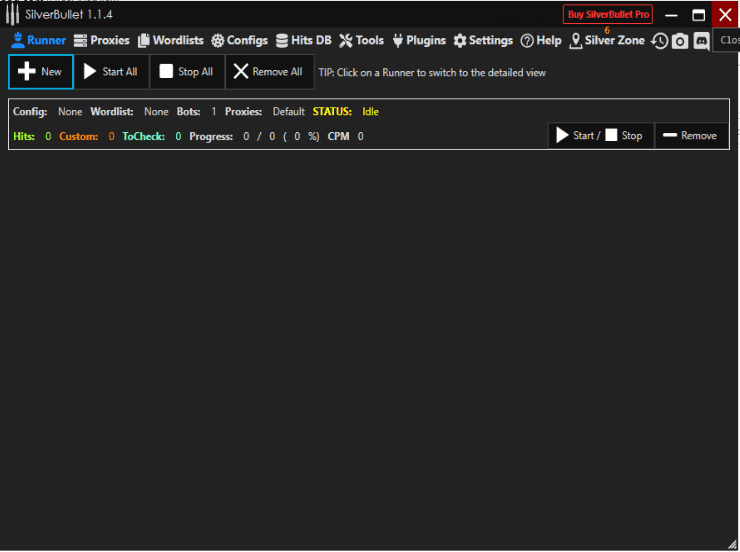Image resolution: width=740 pixels, height=552 pixels.
Task: Click Stop All runners
Action: [x=187, y=72]
